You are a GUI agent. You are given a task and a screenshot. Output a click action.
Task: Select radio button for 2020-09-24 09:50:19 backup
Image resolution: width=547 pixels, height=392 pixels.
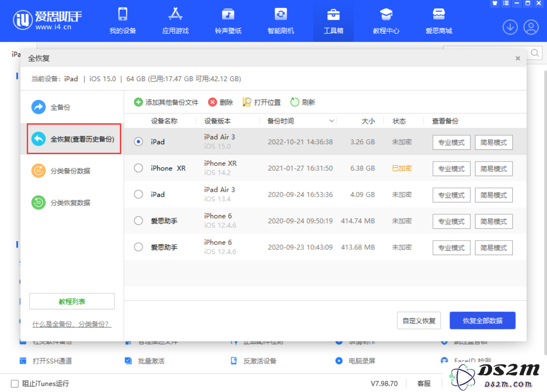pos(138,221)
